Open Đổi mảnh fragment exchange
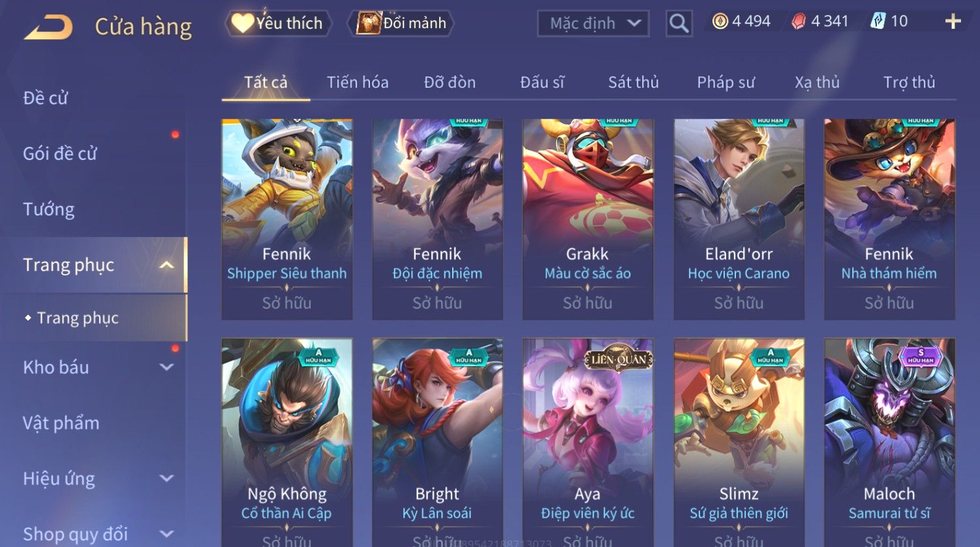The image size is (980, 547). click(x=401, y=23)
